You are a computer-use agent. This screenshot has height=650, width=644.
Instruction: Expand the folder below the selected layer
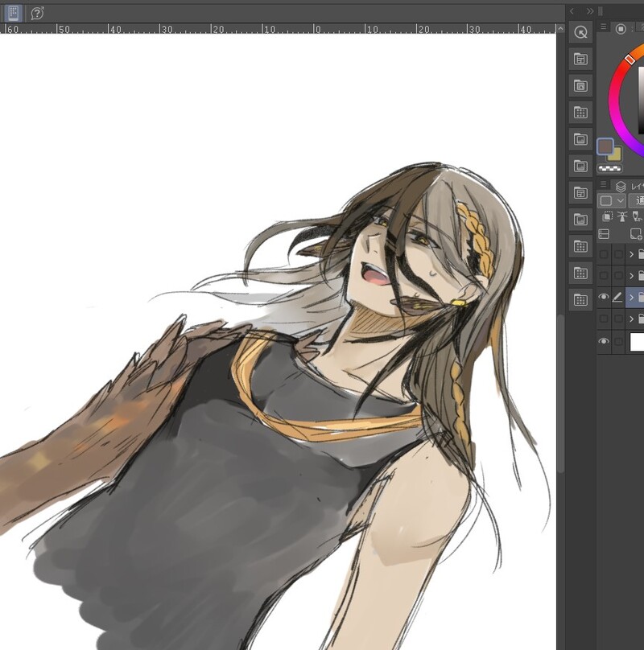(x=632, y=319)
